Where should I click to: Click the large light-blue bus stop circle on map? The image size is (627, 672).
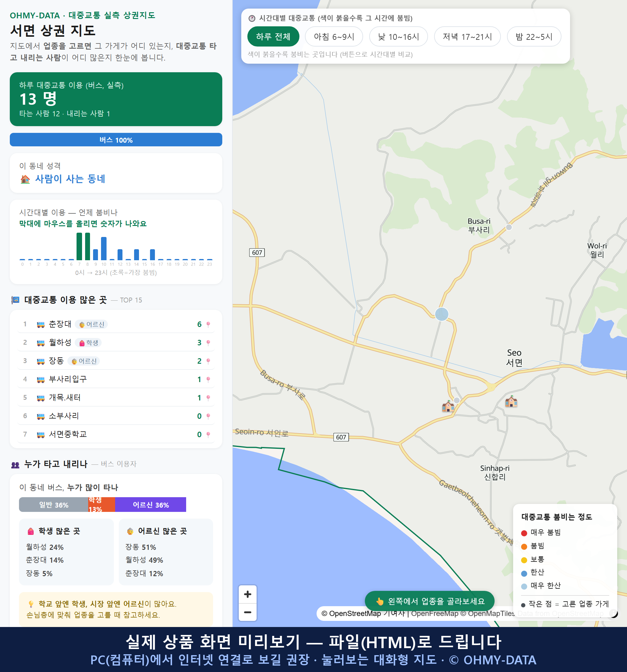click(441, 314)
